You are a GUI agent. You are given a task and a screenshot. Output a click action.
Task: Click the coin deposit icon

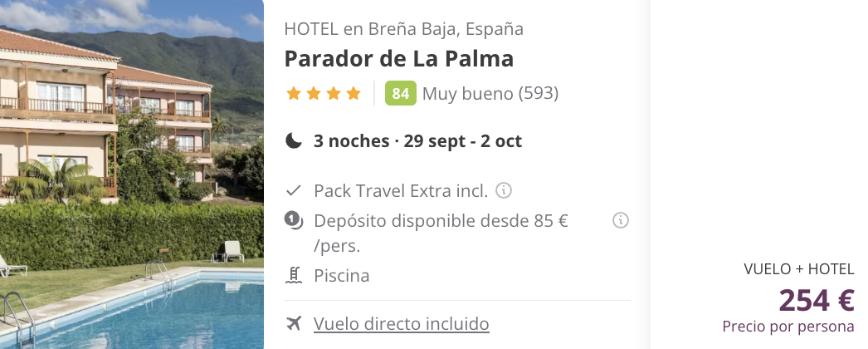pos(294,220)
